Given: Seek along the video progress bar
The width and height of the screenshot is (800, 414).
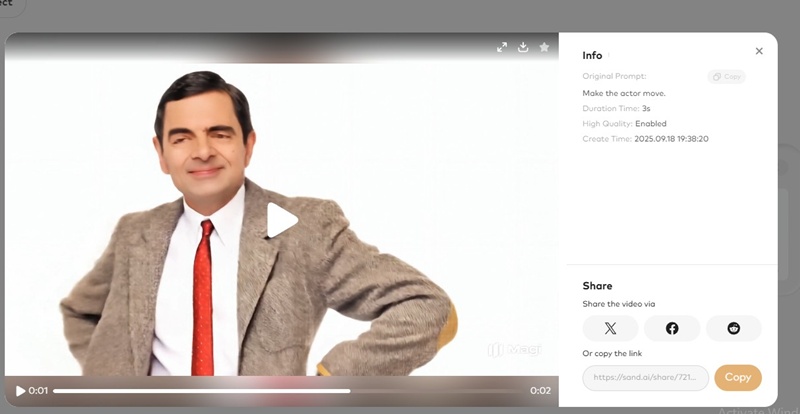Looking at the screenshot, I should click(288, 391).
